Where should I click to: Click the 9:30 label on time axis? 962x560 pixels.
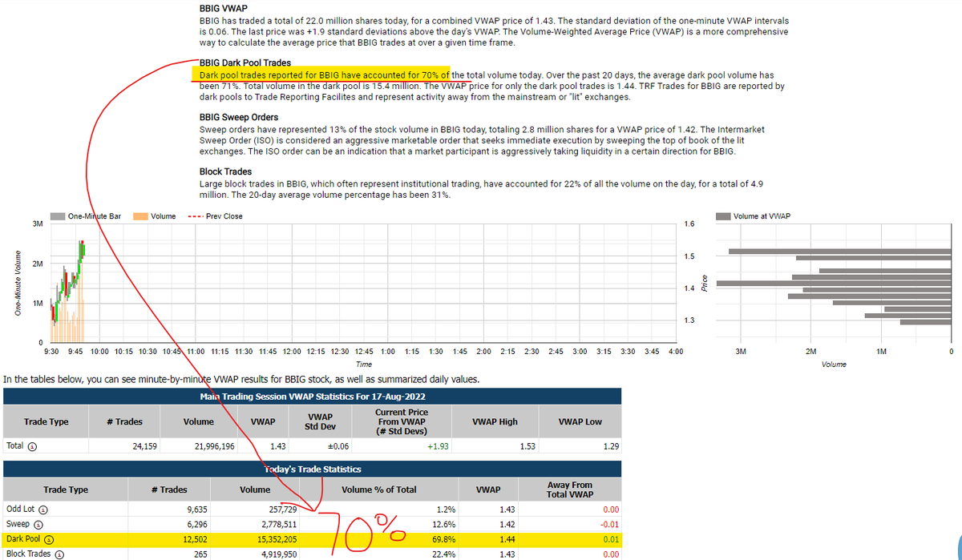51,352
